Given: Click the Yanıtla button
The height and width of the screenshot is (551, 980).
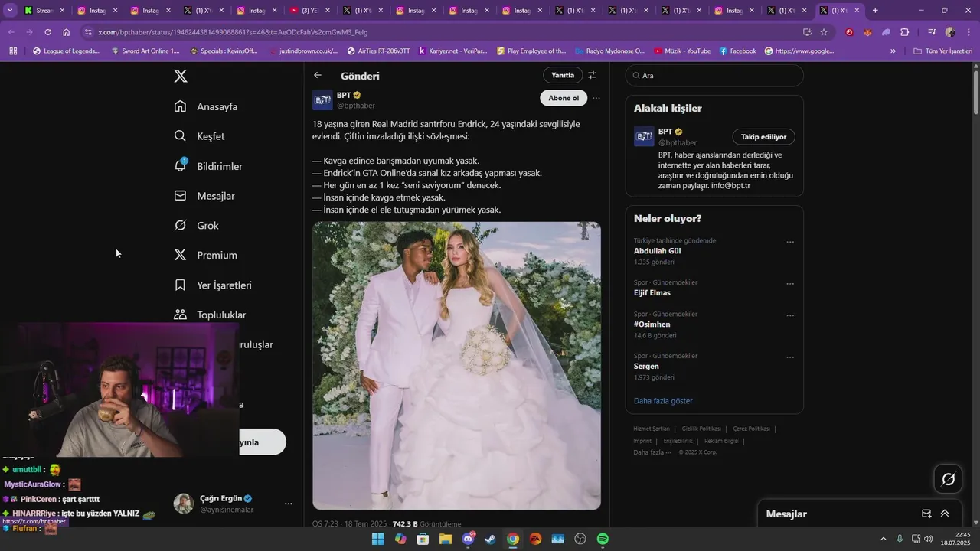Looking at the screenshot, I should tap(563, 75).
